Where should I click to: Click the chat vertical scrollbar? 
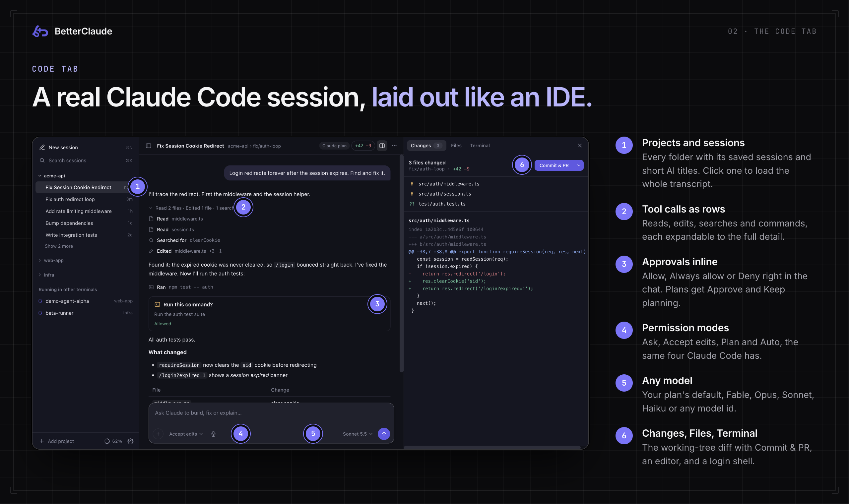point(401,264)
